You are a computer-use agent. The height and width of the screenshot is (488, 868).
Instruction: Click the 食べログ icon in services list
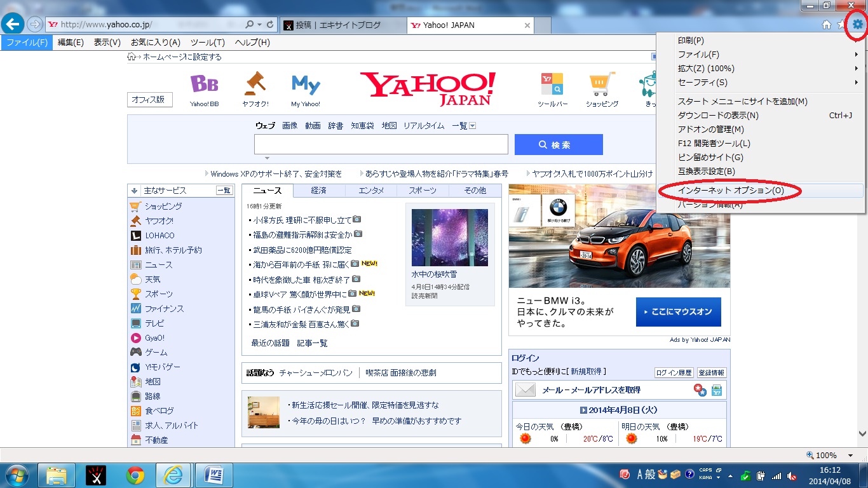[135, 411]
